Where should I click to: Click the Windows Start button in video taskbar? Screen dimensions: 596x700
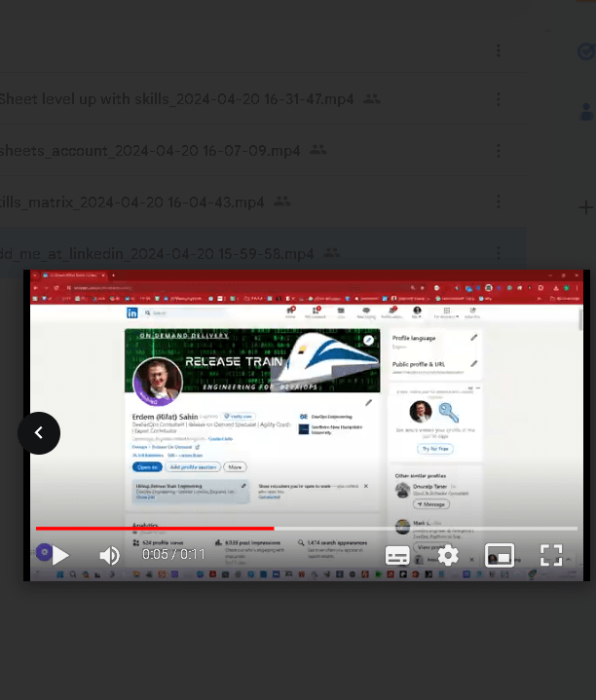[x=59, y=574]
